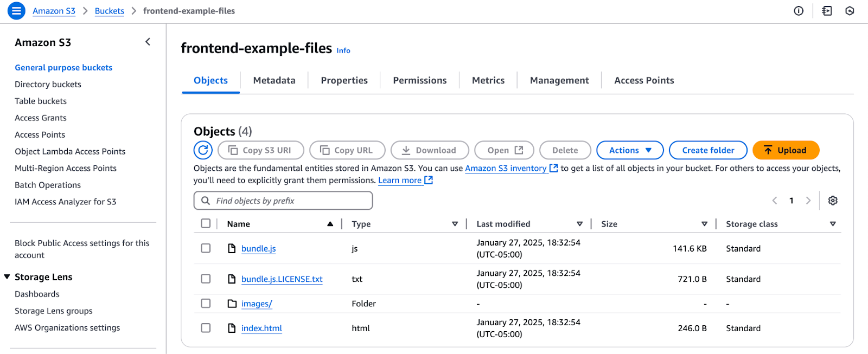Image resolution: width=868 pixels, height=354 pixels.
Task: Click the file icon beside bundle.js.LICENSE.txt
Action: tap(232, 279)
